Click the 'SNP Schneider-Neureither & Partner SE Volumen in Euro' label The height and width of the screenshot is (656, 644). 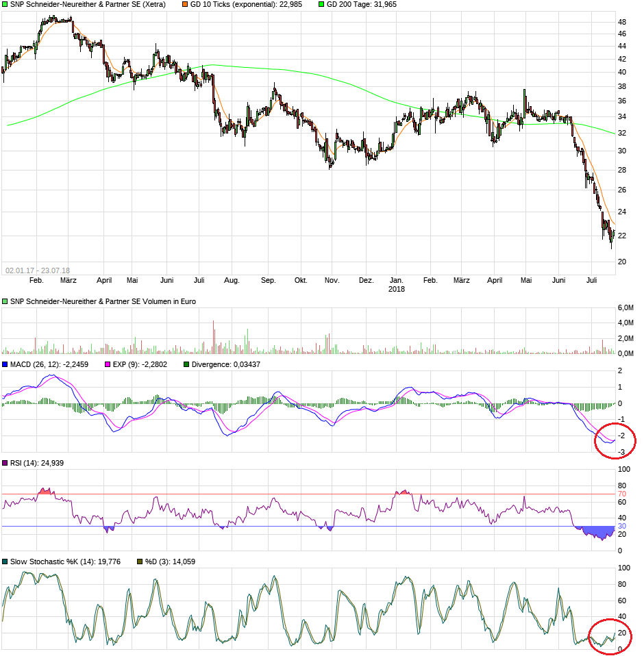pos(103,301)
